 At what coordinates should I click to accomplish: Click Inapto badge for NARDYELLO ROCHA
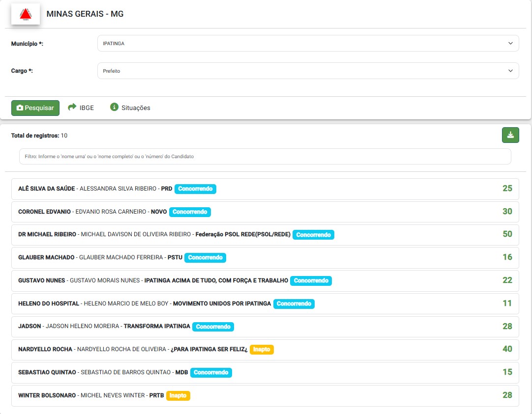click(262, 350)
